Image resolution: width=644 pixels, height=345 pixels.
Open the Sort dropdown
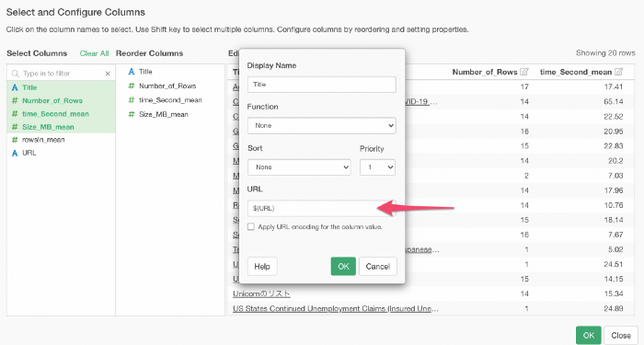point(299,167)
